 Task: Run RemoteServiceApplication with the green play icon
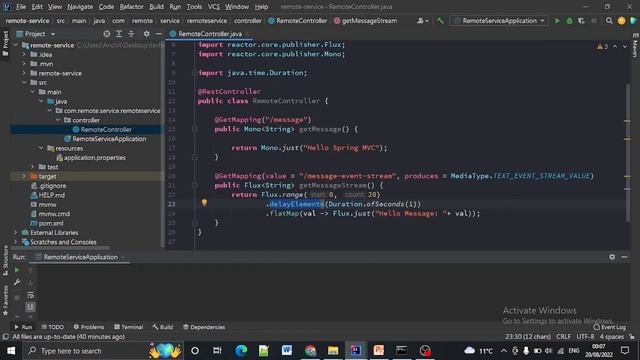[557, 20]
